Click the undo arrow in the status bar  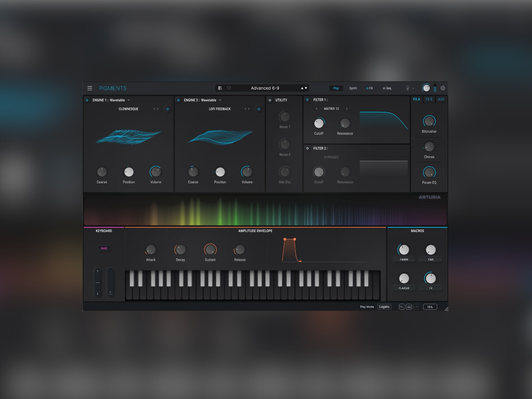point(402,307)
